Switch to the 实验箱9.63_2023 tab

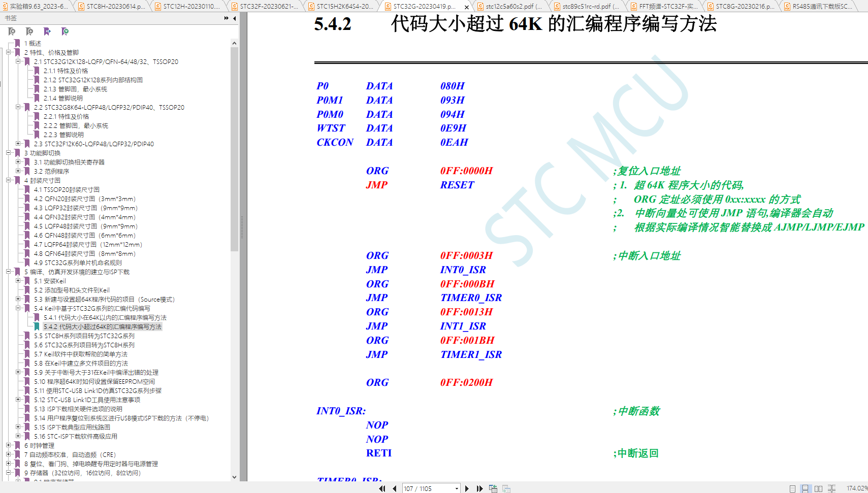click(x=36, y=7)
